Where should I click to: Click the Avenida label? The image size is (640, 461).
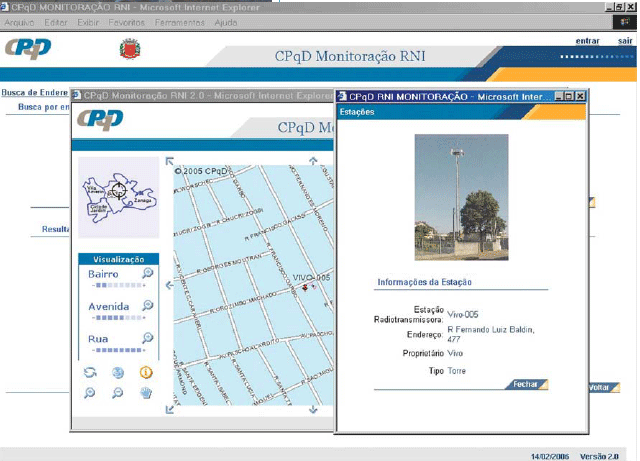(x=109, y=306)
